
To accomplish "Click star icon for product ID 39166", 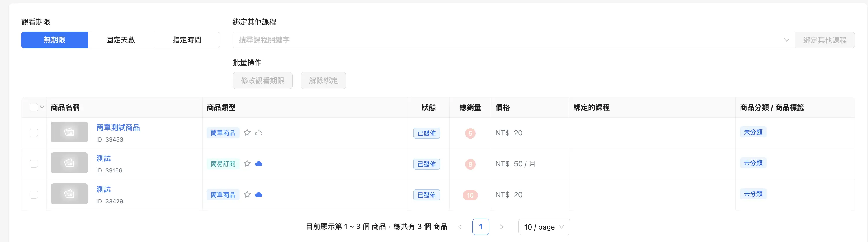I will (247, 163).
